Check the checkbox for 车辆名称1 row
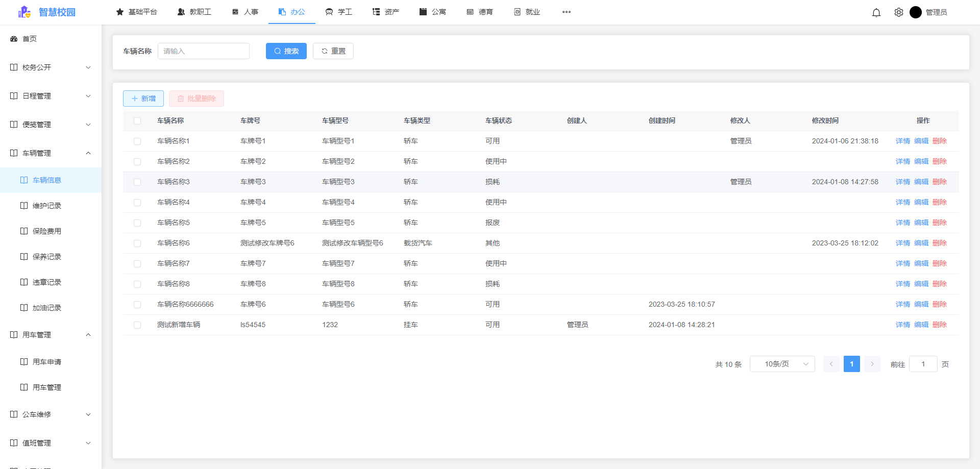Screen dimensions: 980x469 (x=137, y=141)
